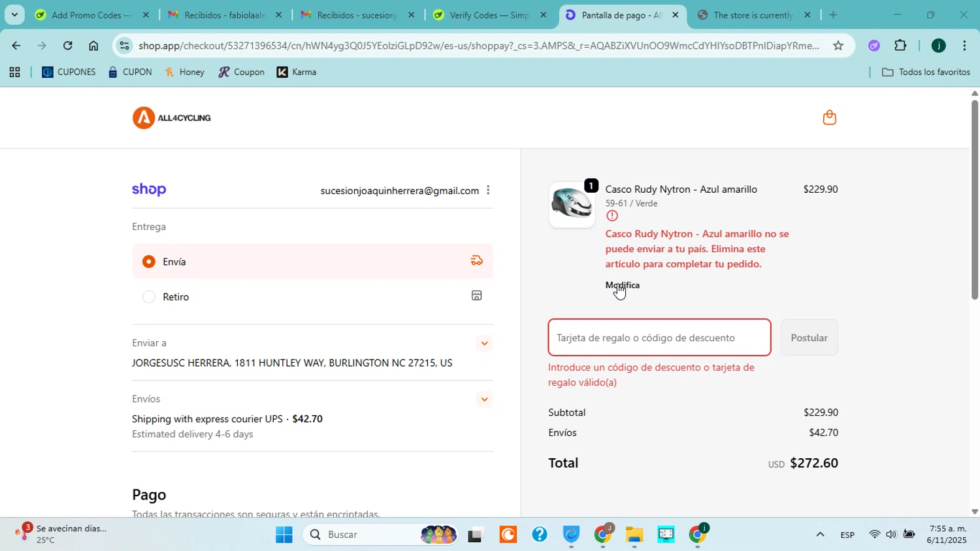This screenshot has width=980, height=551.
Task: Open CUPON bookmark
Action: [x=130, y=72]
